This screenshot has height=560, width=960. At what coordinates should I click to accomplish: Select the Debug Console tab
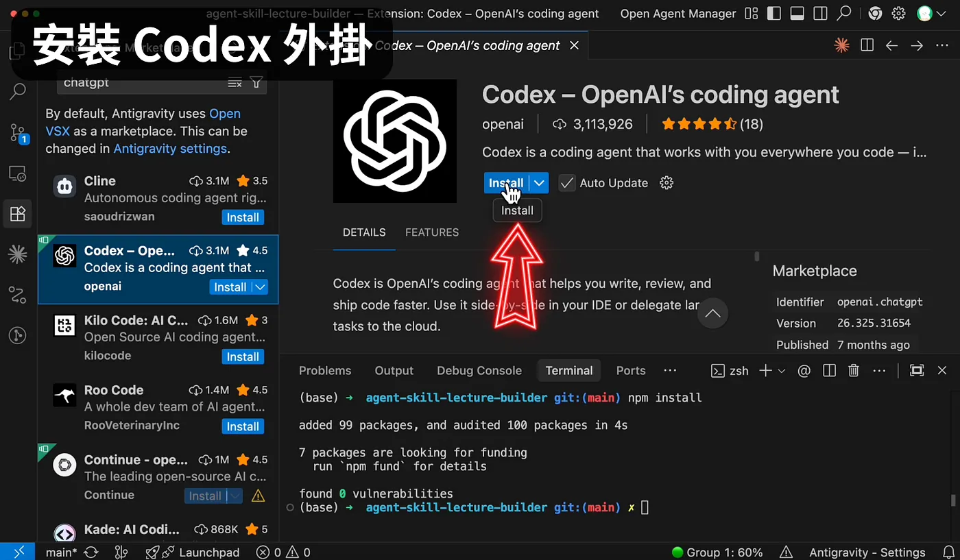[479, 371]
